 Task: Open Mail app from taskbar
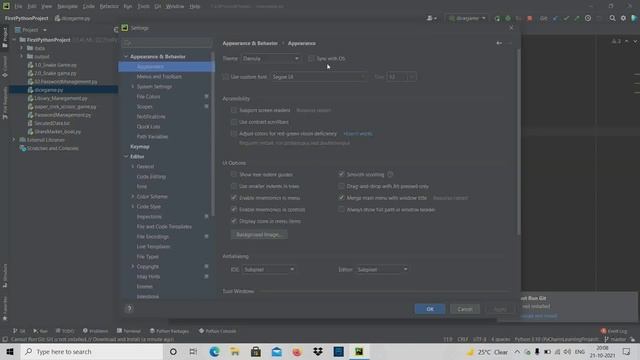tap(276, 351)
